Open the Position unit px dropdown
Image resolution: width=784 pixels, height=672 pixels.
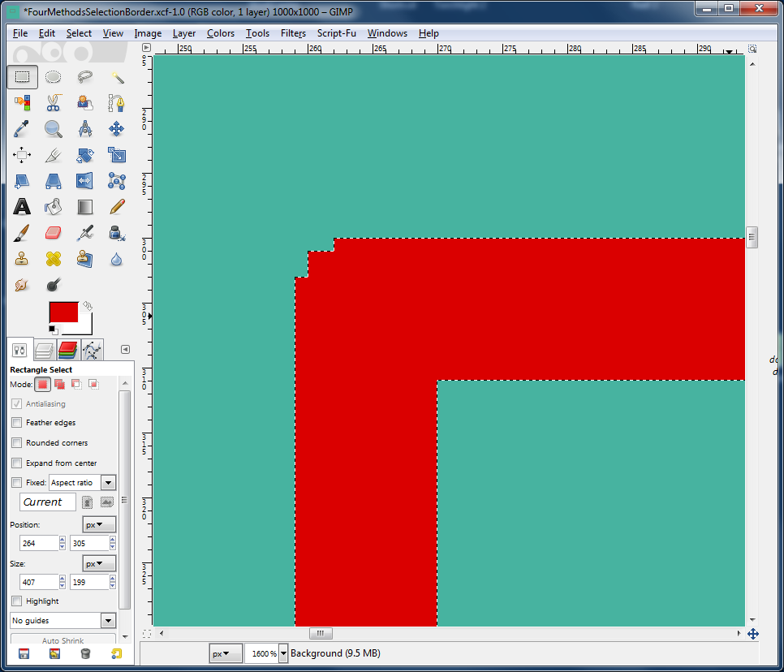[99, 524]
